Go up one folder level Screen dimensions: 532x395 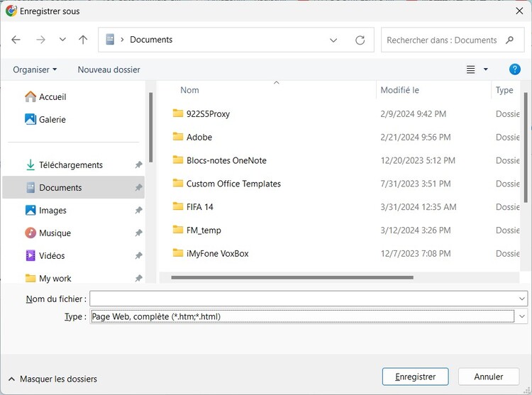83,40
